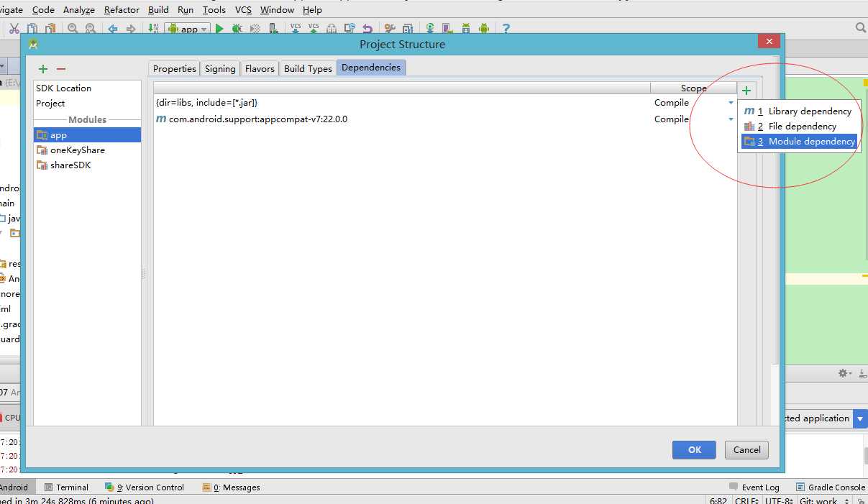Open the Tools menu
This screenshot has height=504, width=868.
[x=214, y=10]
